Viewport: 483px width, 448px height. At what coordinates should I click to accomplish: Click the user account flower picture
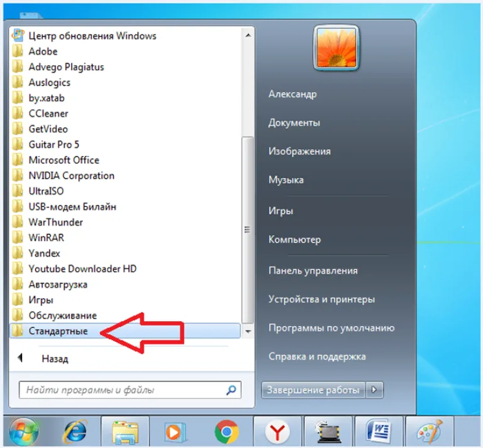click(336, 48)
